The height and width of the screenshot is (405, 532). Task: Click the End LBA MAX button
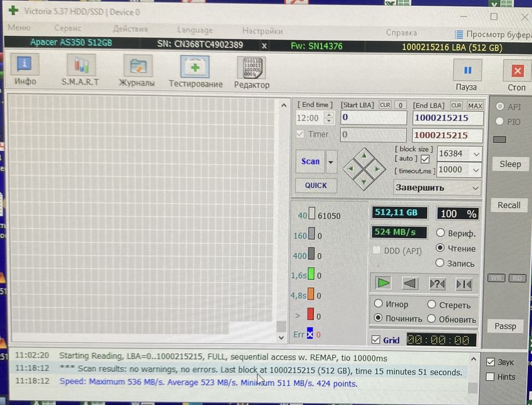pyautogui.click(x=475, y=105)
